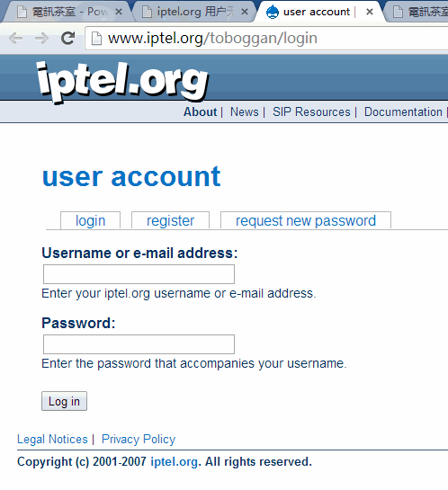The height and width of the screenshot is (490, 448).
Task: Select the 'login' tab
Action: (x=90, y=220)
